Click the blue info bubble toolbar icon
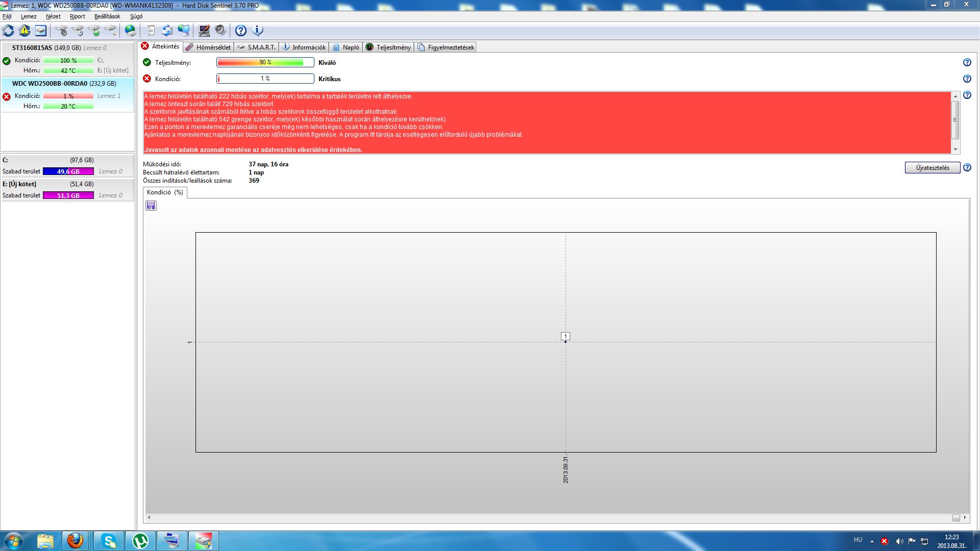This screenshot has width=980, height=551. tap(258, 31)
